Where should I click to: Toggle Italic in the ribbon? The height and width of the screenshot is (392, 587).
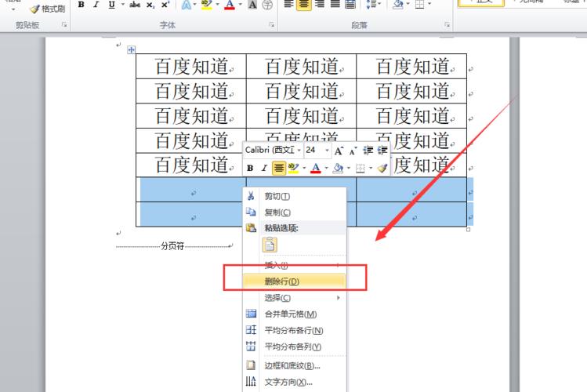pyautogui.click(x=96, y=5)
